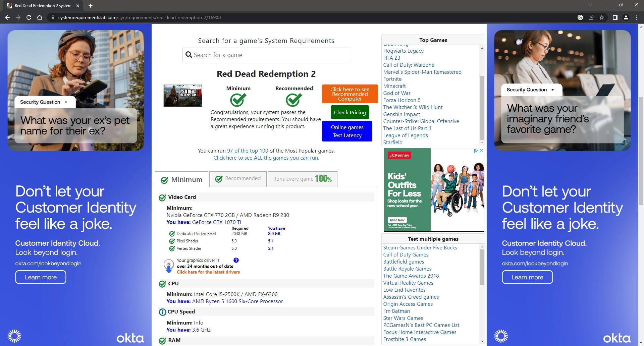The width and height of the screenshot is (644, 346).
Task: Open Marvel's Spider-Man Remastered link
Action: [x=422, y=72]
